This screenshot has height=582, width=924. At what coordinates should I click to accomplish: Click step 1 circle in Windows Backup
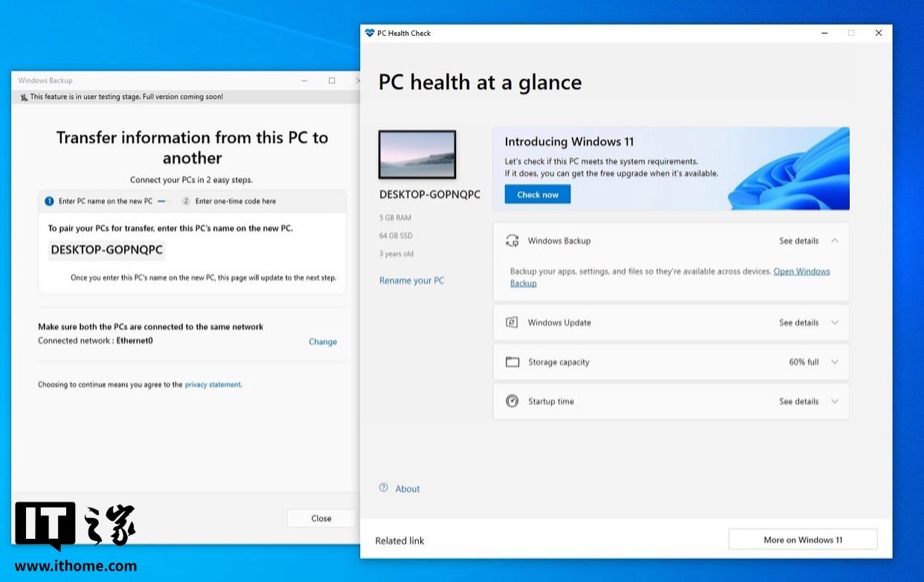[x=49, y=201]
